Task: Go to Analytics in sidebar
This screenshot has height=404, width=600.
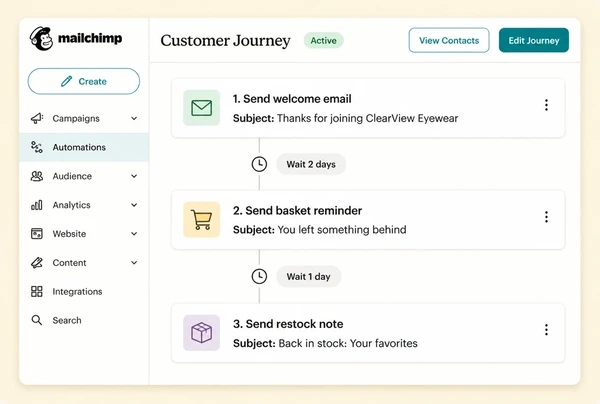Action: coord(84,205)
